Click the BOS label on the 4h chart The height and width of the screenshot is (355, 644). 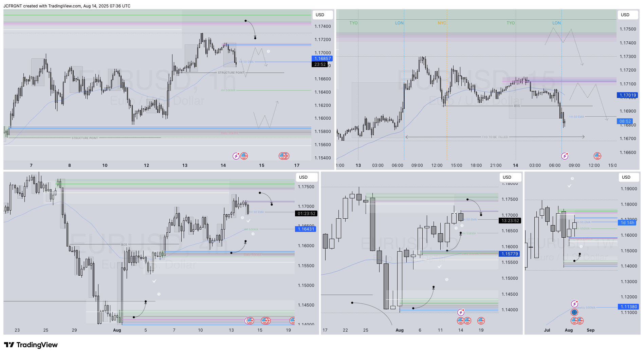(x=124, y=244)
